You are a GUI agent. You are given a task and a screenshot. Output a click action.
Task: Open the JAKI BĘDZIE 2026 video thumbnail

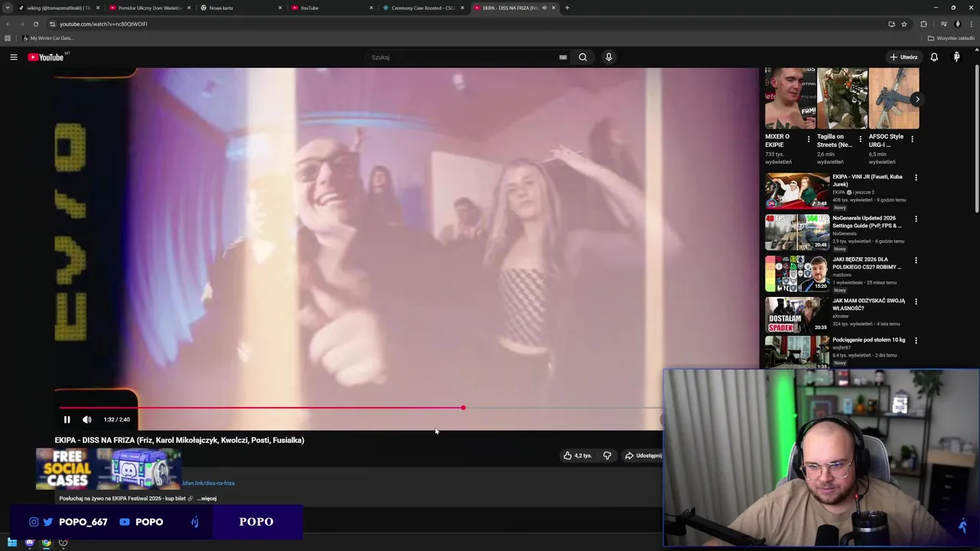point(797,273)
